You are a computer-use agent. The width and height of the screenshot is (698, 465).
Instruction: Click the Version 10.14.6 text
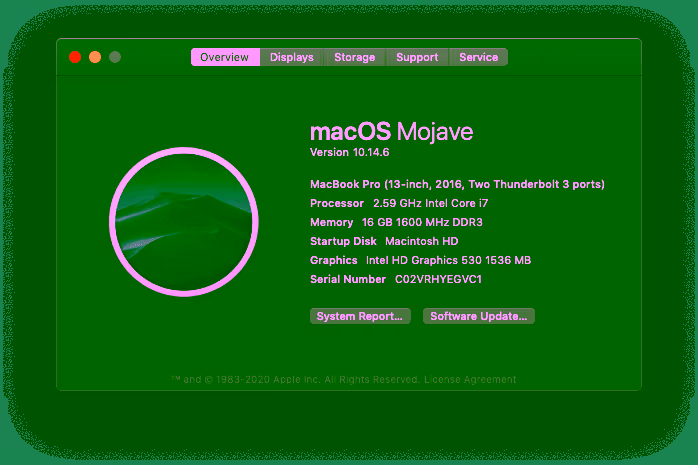pyautogui.click(x=349, y=152)
